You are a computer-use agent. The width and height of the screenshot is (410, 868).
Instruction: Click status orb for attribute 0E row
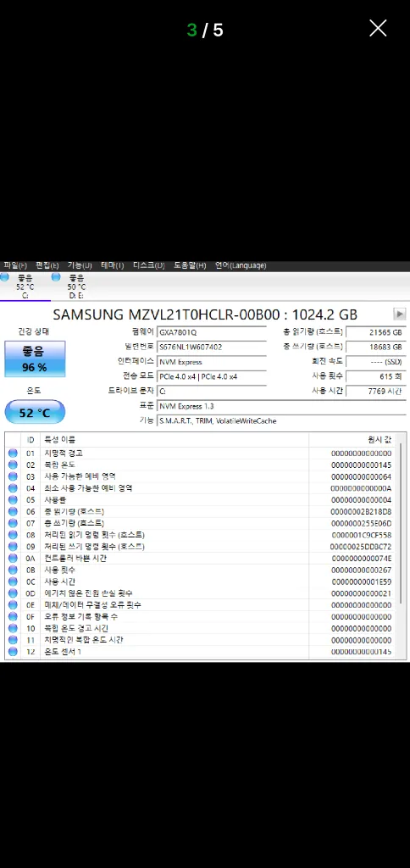13,605
